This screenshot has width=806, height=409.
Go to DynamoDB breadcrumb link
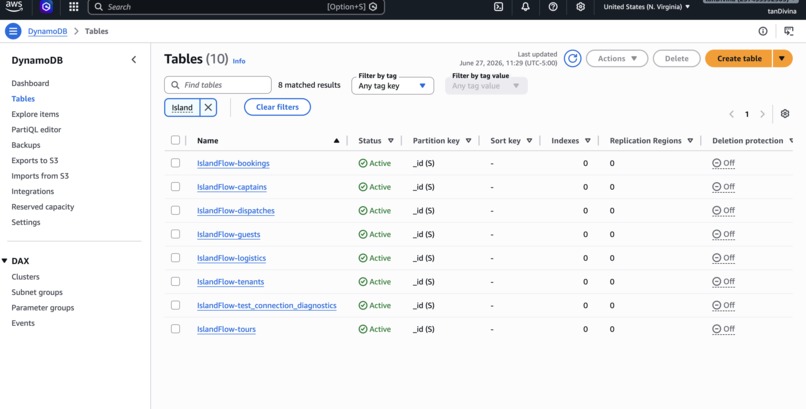[x=47, y=31]
